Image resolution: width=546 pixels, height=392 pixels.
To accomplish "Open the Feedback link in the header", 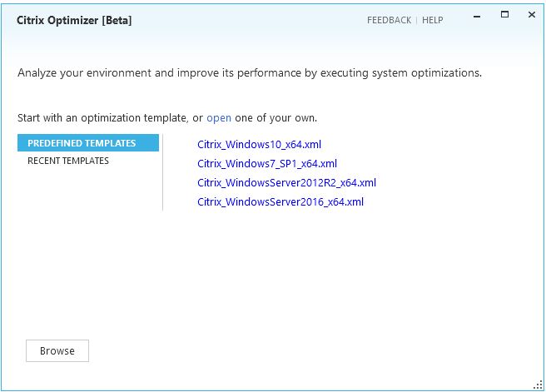I will pos(389,20).
